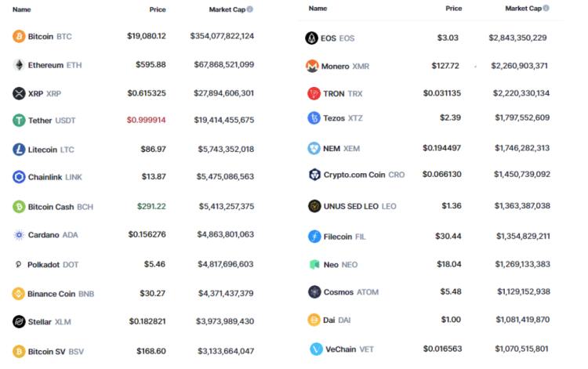
Task: Click the green Tether logo icon
Action: [x=19, y=120]
